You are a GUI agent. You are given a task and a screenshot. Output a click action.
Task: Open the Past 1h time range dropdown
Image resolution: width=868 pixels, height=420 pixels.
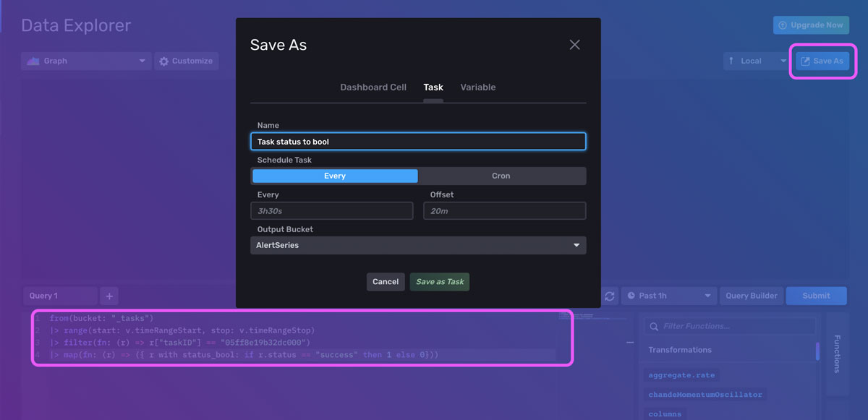click(x=669, y=296)
